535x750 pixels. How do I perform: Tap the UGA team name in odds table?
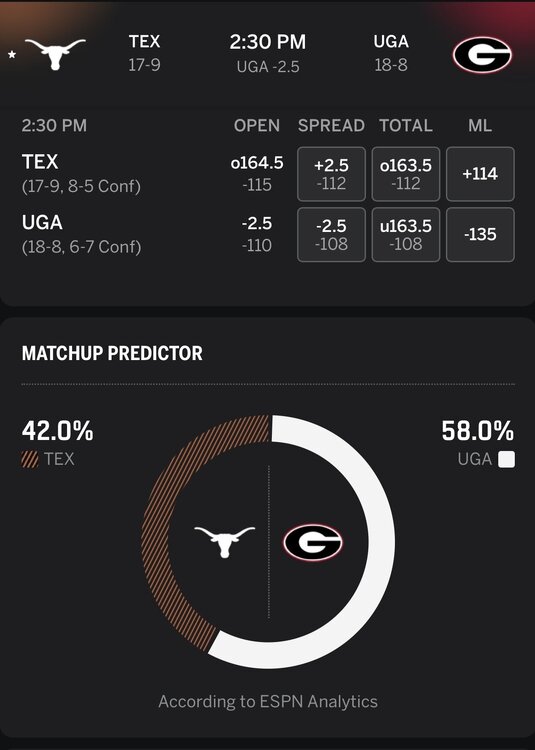click(x=42, y=222)
